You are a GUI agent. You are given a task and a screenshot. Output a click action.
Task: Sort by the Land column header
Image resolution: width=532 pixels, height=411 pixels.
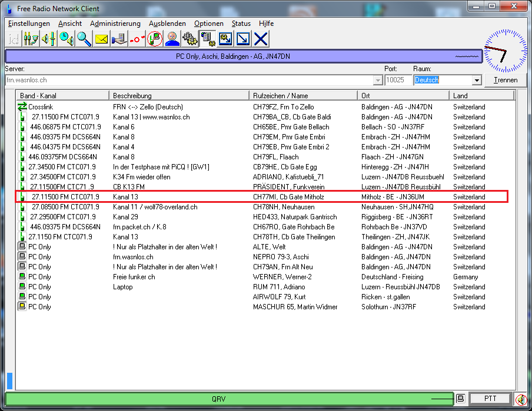tap(482, 96)
